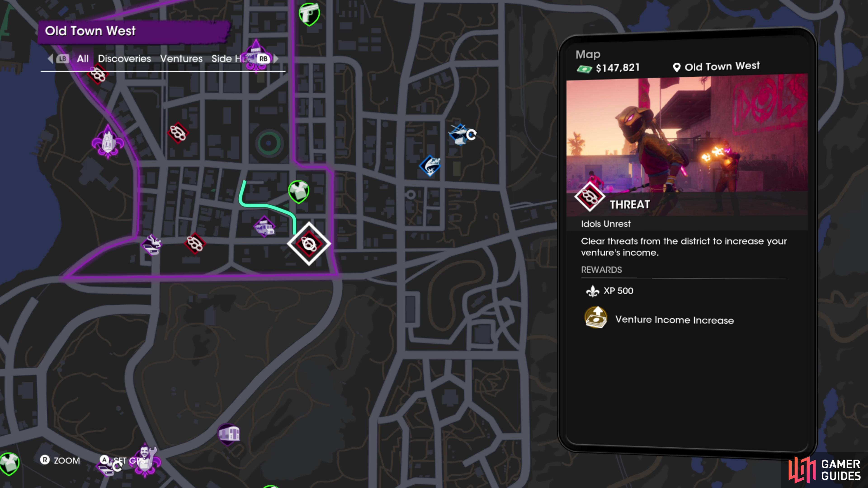Select the threat marker near the roundabout

tap(178, 133)
